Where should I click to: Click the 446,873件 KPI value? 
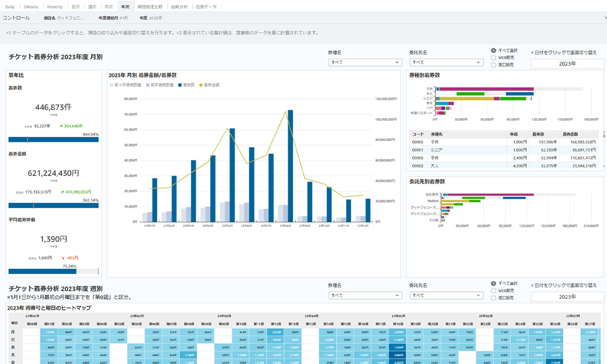(x=53, y=107)
